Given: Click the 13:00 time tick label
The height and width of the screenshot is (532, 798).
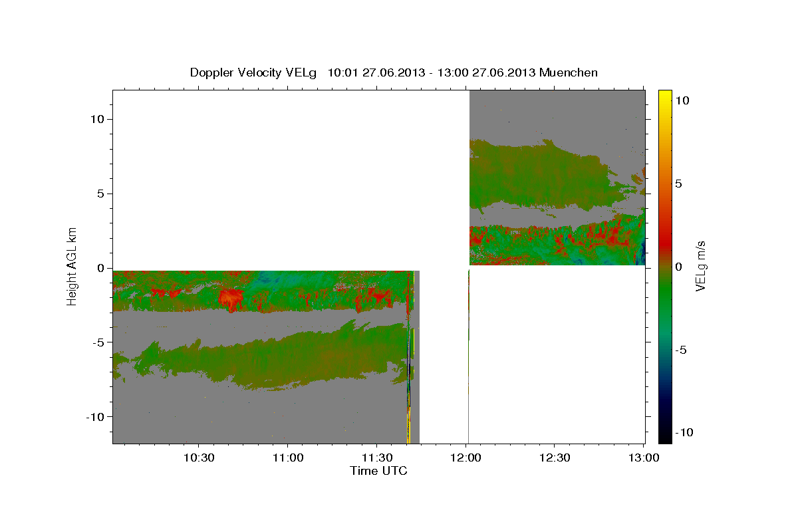Looking at the screenshot, I should [x=644, y=458].
